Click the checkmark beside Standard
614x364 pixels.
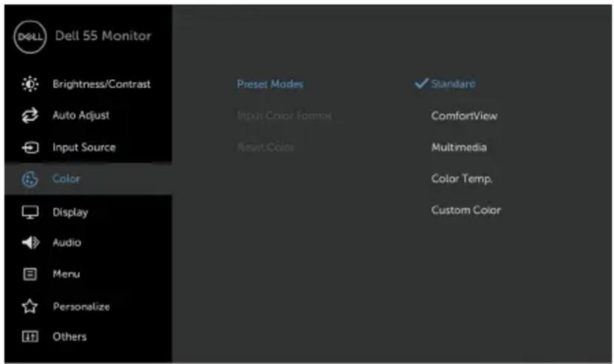pyautogui.click(x=421, y=83)
